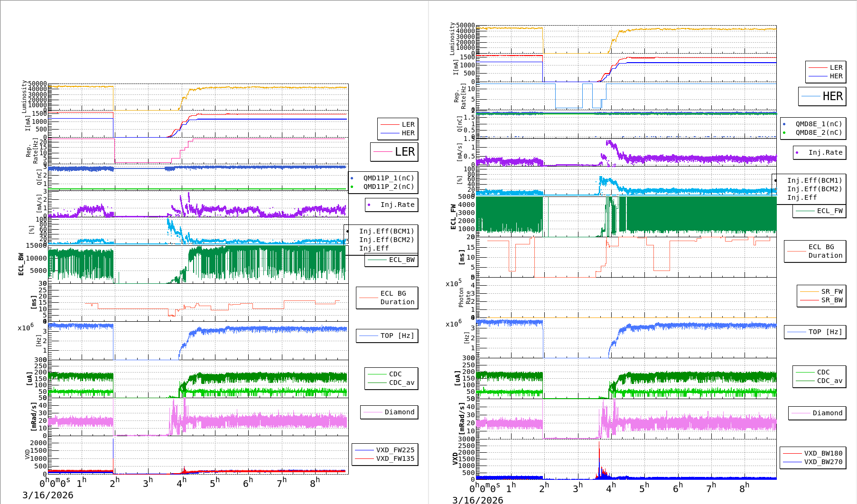
Task: Select SR_BW in the photon rate legend
Action: point(821,300)
